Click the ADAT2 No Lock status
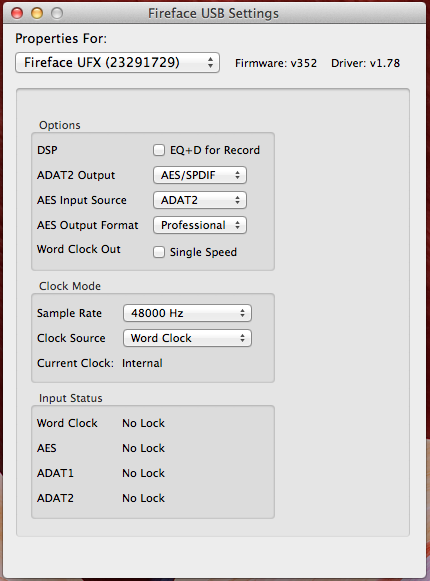Viewport: 430px width, 581px height. (x=143, y=498)
